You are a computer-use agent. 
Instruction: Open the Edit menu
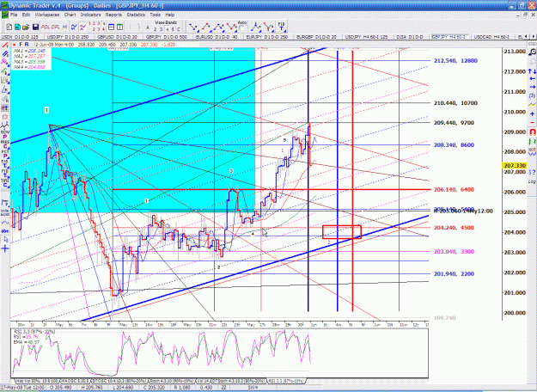[x=26, y=15]
